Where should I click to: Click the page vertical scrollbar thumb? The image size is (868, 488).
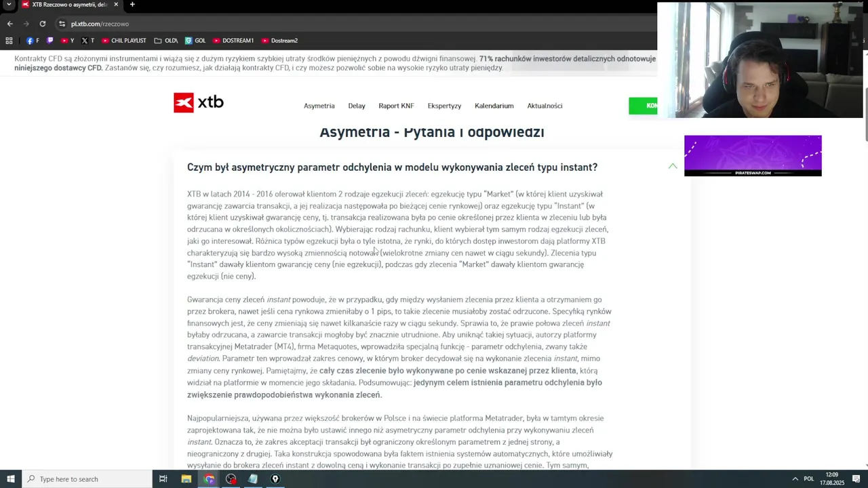point(865,115)
